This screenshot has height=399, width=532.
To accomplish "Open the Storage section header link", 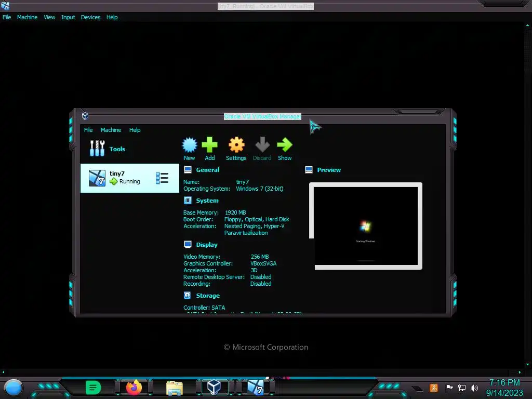I will pyautogui.click(x=208, y=296).
